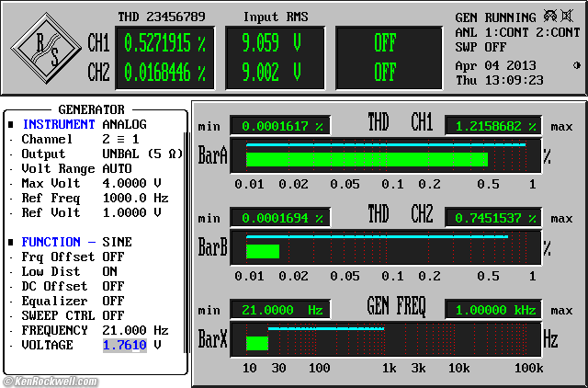Image resolution: width=588 pixels, height=388 pixels.
Task: Toggle the Equalizer OFF setting
Action: click(x=114, y=301)
